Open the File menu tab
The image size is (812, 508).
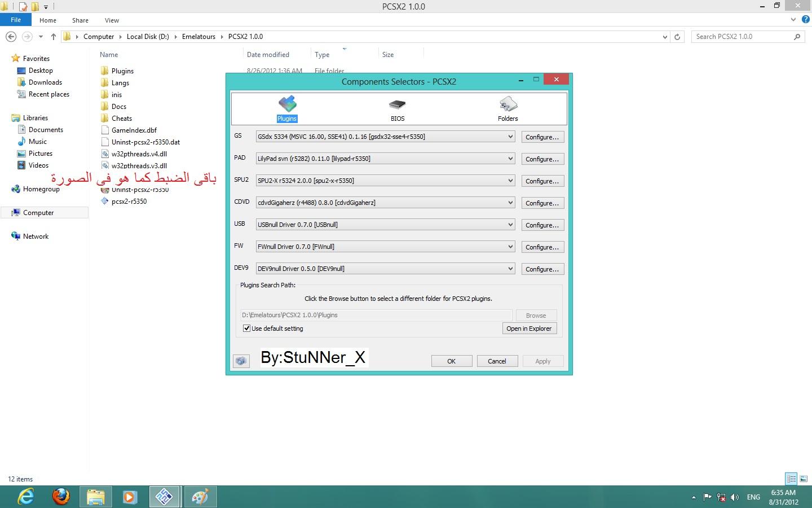tap(16, 20)
